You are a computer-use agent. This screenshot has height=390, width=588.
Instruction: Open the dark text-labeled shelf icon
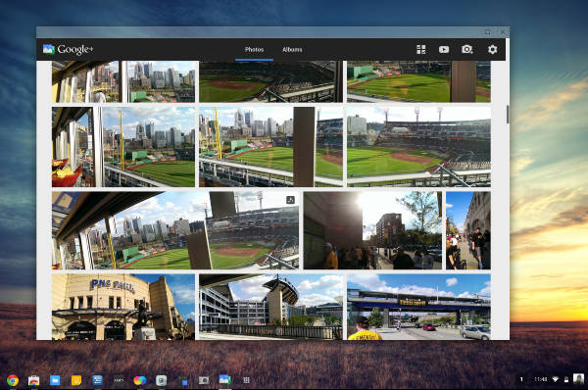[119, 380]
